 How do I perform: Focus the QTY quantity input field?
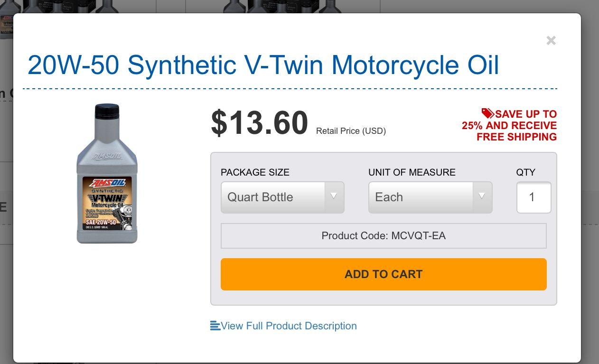pyautogui.click(x=533, y=197)
